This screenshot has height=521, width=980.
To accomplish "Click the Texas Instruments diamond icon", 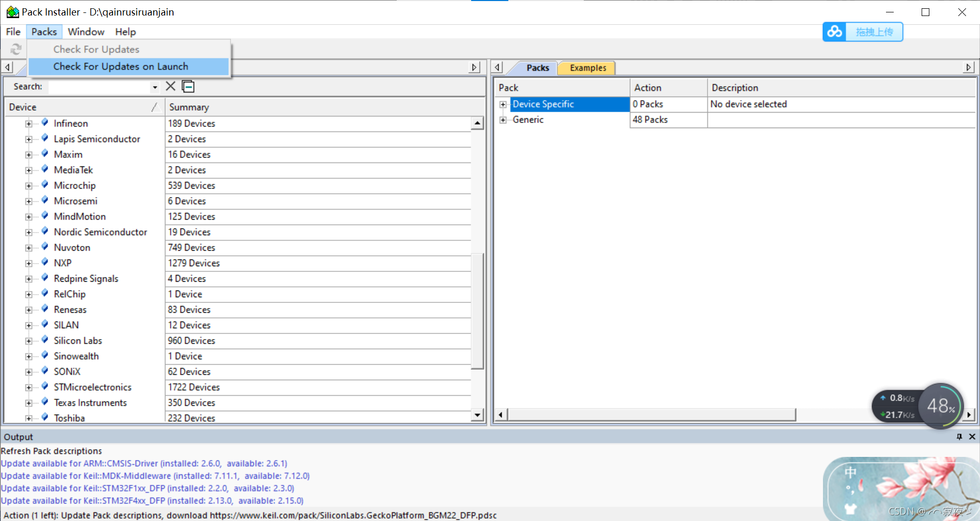I will tap(45, 402).
